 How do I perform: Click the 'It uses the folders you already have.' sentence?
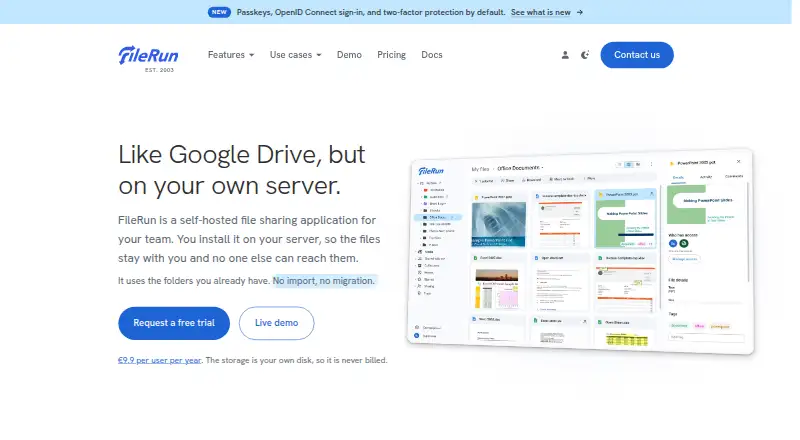pos(194,281)
